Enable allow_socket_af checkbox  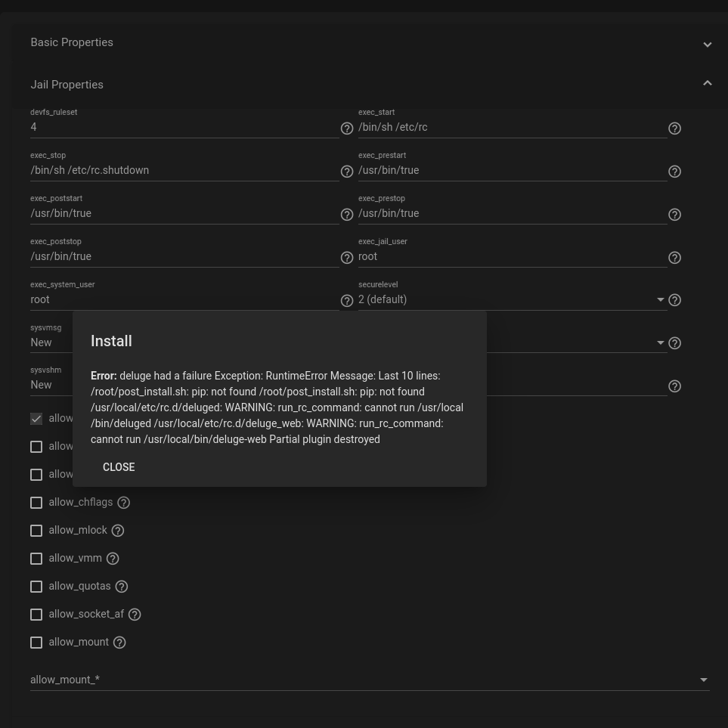coord(36,615)
